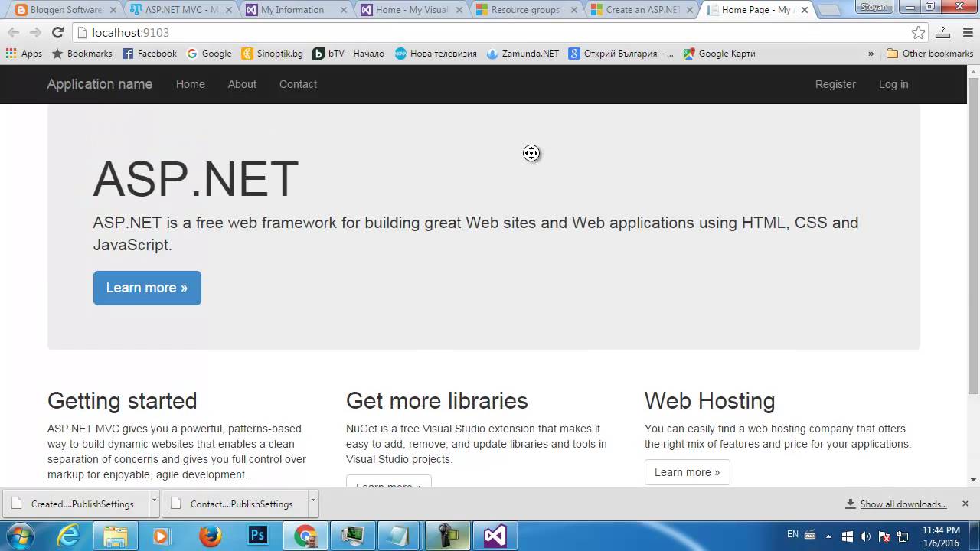This screenshot has width=980, height=551.
Task: Click the Windows Start button
Action: click(20, 536)
